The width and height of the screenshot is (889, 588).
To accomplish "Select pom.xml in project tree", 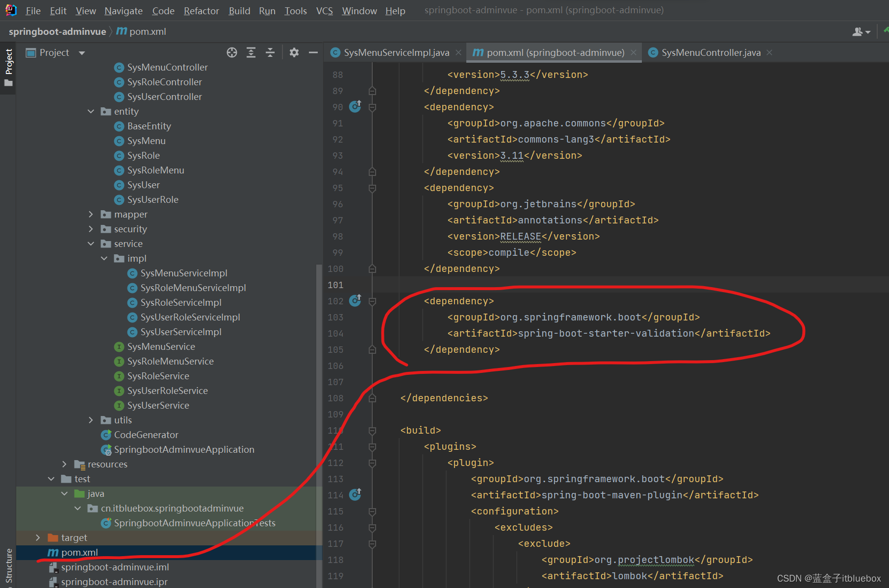I will [79, 552].
